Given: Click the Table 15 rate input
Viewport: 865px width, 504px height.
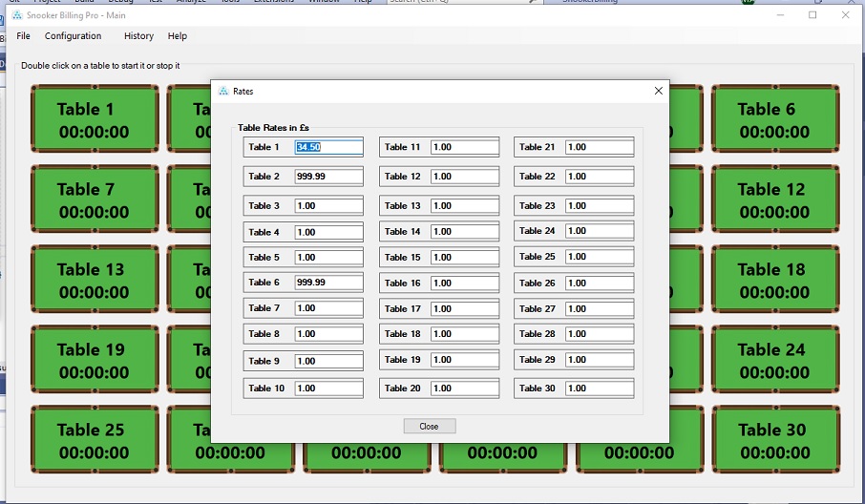Looking at the screenshot, I should (x=465, y=258).
